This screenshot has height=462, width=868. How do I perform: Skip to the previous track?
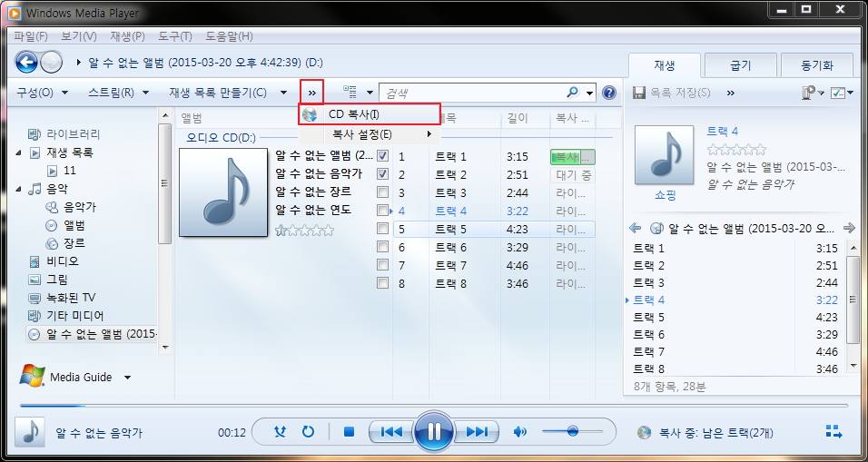click(x=391, y=431)
